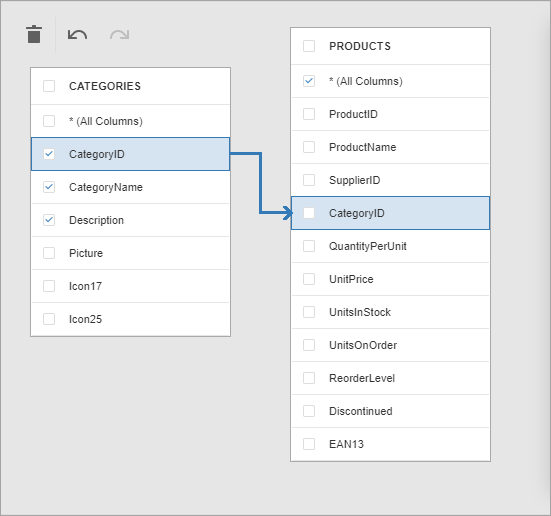This screenshot has height=516, width=551.
Task: Click the Picture column label
Action: (86, 253)
